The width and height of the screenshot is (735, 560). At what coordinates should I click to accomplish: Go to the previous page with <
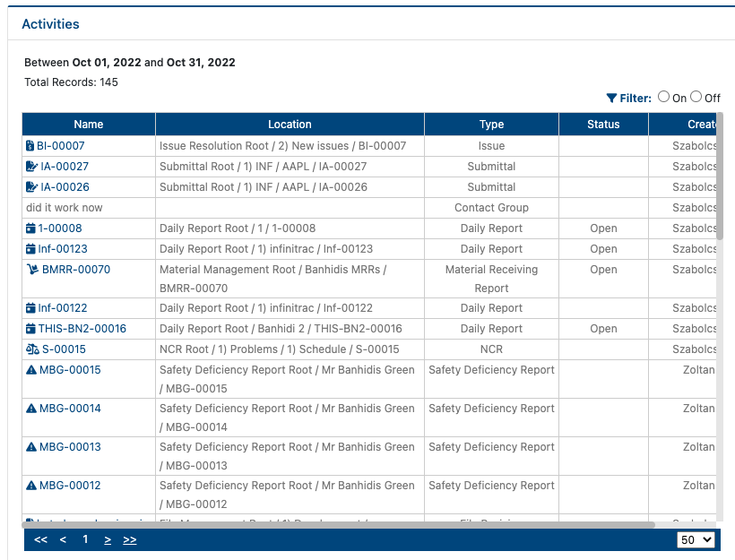pos(63,539)
